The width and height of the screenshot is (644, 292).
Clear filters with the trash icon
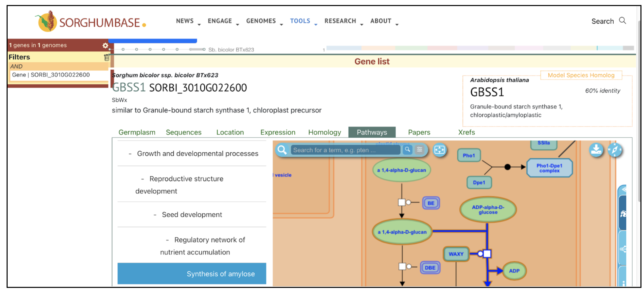(106, 58)
